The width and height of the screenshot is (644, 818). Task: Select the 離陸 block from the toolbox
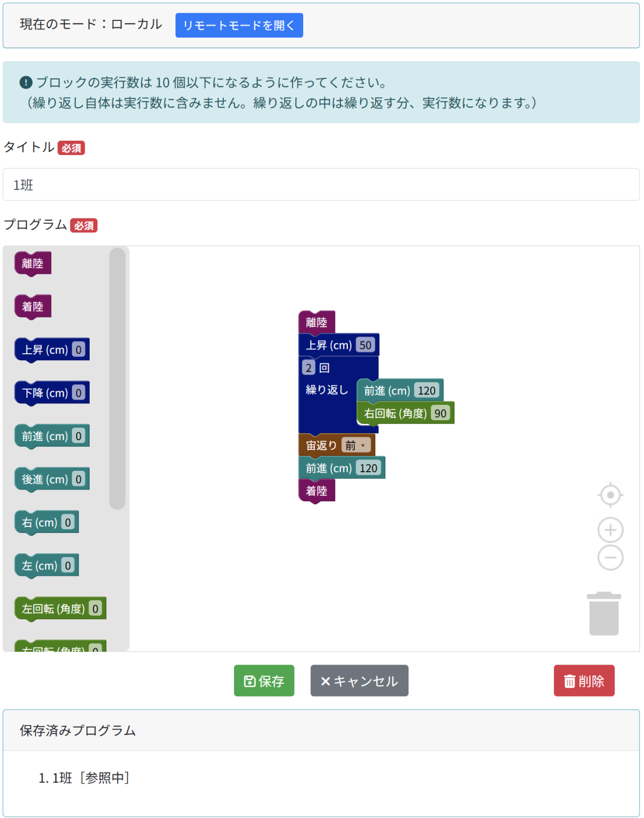[32, 264]
